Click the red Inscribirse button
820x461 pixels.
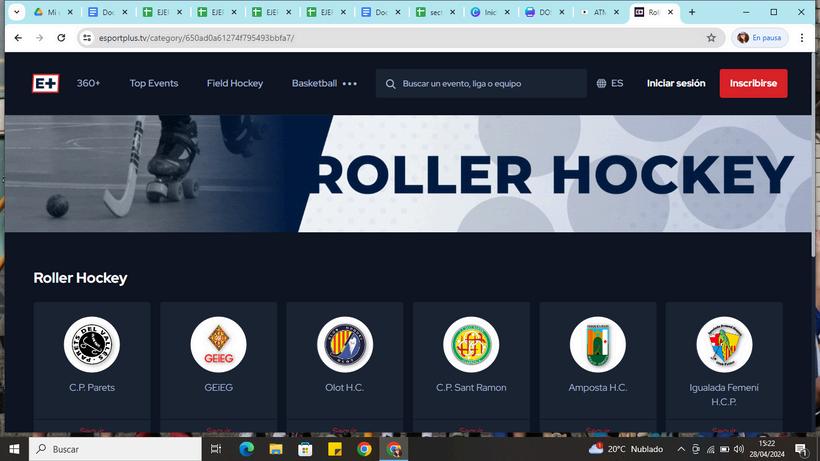coord(753,83)
